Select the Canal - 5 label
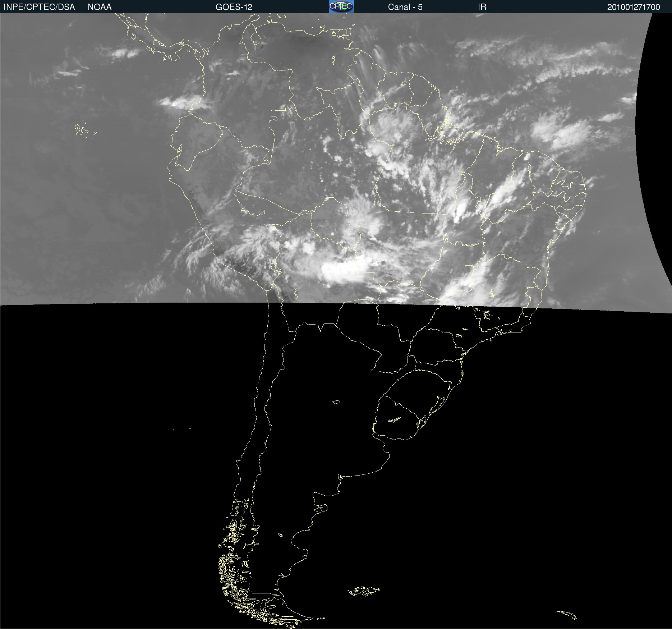The image size is (672, 629). (x=405, y=7)
